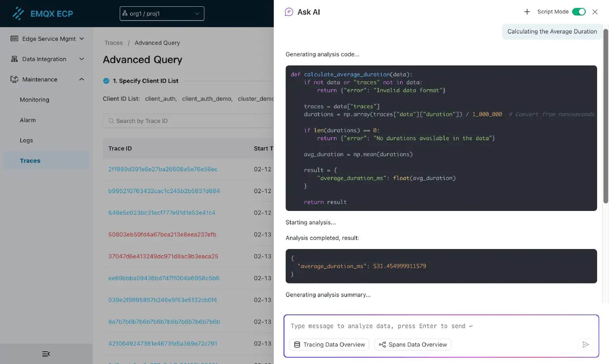
Task: Expand the Edge Service Mgmt menu
Action: pos(82,38)
